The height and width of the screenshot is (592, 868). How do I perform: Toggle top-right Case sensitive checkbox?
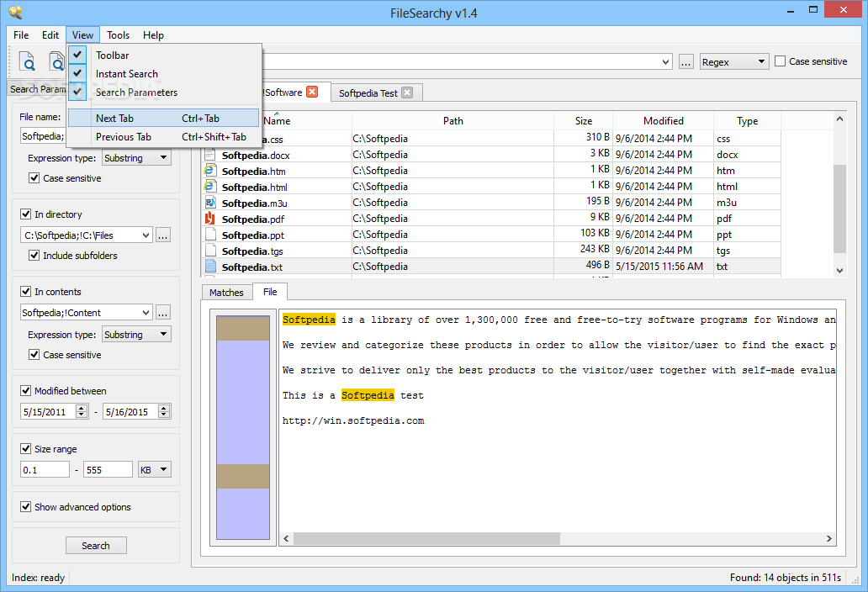pyautogui.click(x=780, y=61)
